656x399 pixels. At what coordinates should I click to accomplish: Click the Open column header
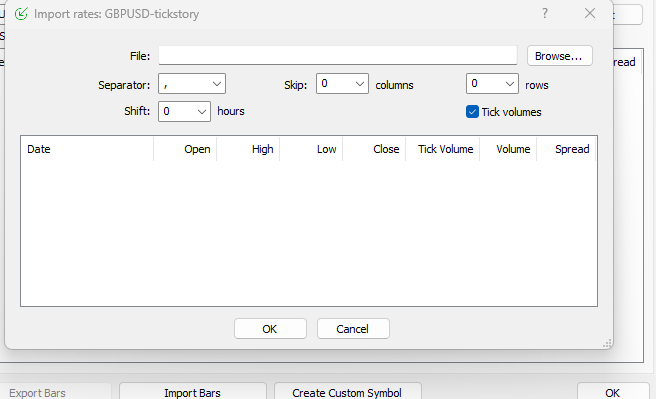pos(185,149)
